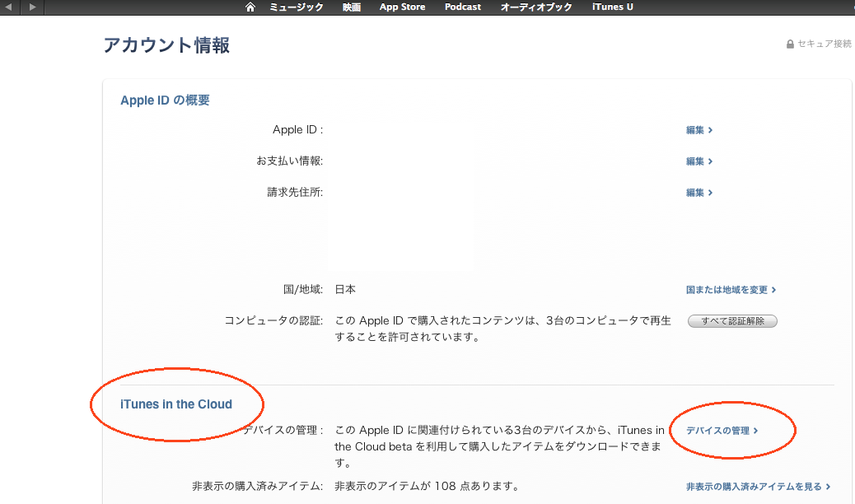
Task: Edit 請求先住所 via 編集 link
Action: tap(699, 193)
